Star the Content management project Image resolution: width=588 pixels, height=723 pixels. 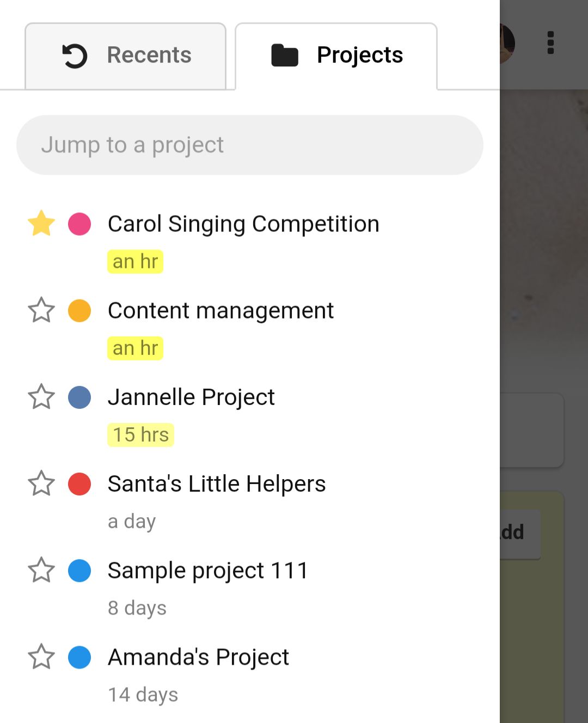pyautogui.click(x=41, y=310)
